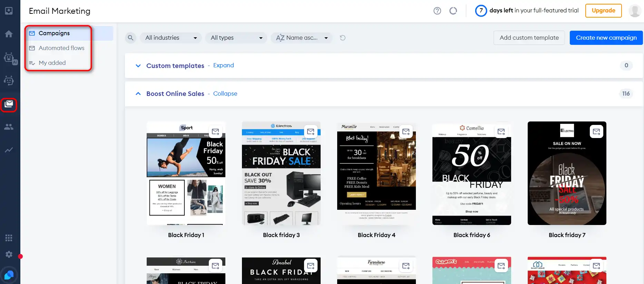This screenshot has width=644, height=284.
Task: Select the Campaigns menu item
Action: 69,33
